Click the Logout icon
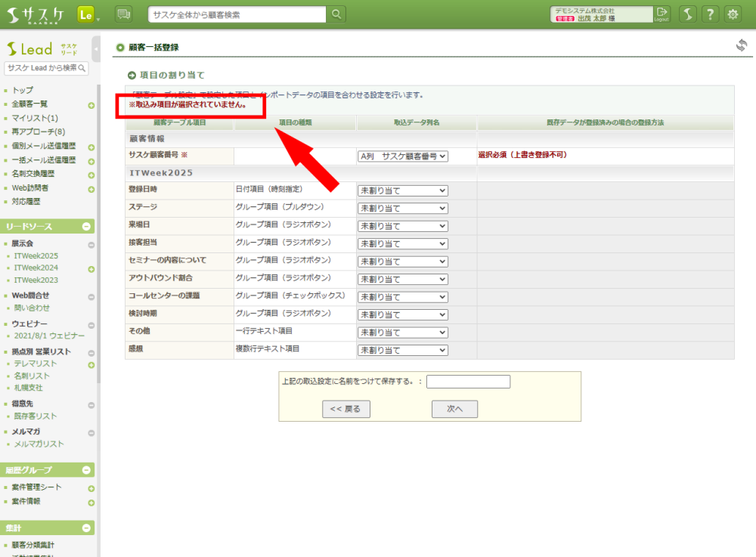This screenshot has width=756, height=557. click(662, 14)
